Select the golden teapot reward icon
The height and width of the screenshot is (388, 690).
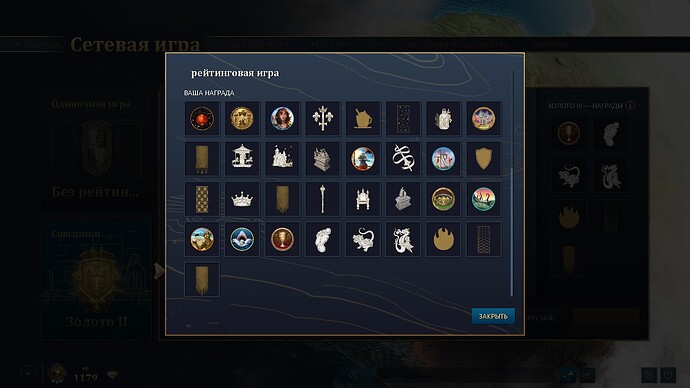pyautogui.click(x=363, y=118)
